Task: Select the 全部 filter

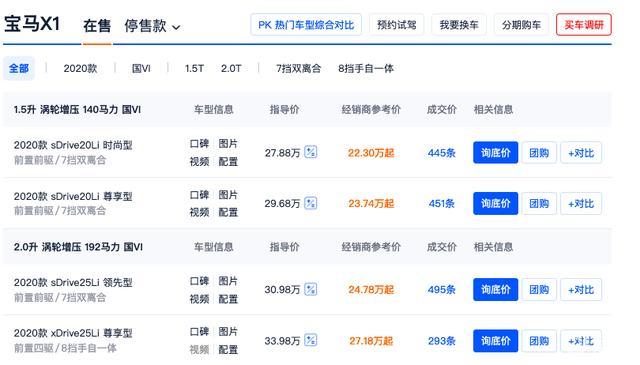Action: pyautogui.click(x=19, y=68)
